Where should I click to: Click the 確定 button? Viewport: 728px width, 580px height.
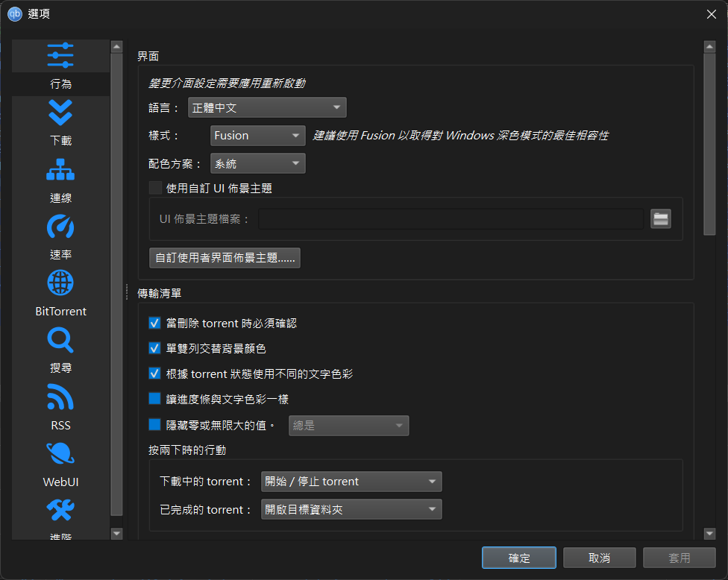click(x=519, y=558)
